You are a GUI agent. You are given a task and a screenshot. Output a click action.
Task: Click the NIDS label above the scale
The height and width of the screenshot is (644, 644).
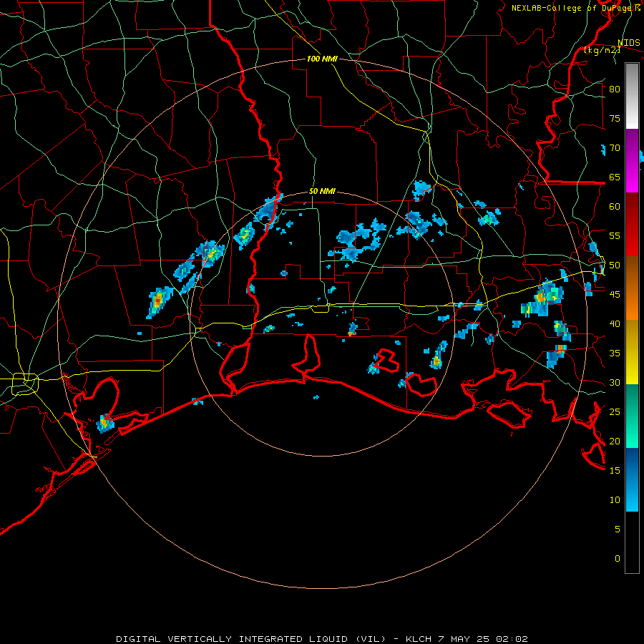click(x=628, y=43)
